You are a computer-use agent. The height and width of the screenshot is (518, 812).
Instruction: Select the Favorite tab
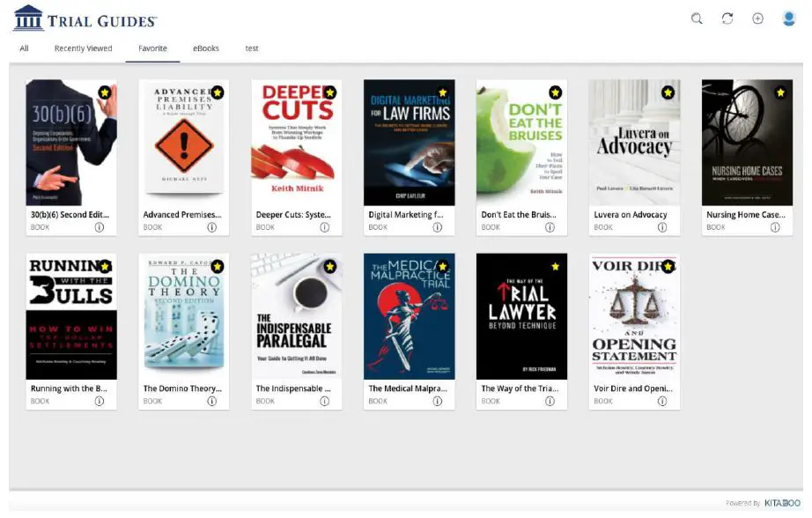[x=152, y=48]
